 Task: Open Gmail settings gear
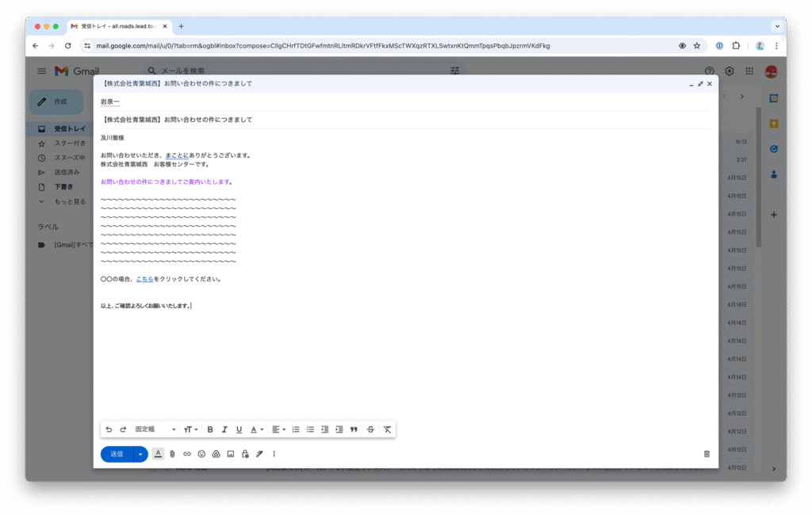pyautogui.click(x=730, y=71)
